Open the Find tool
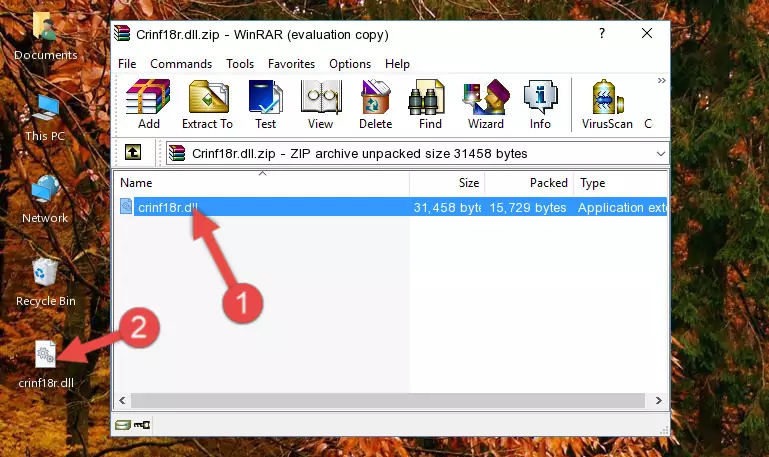The height and width of the screenshot is (457, 769). coord(430,104)
